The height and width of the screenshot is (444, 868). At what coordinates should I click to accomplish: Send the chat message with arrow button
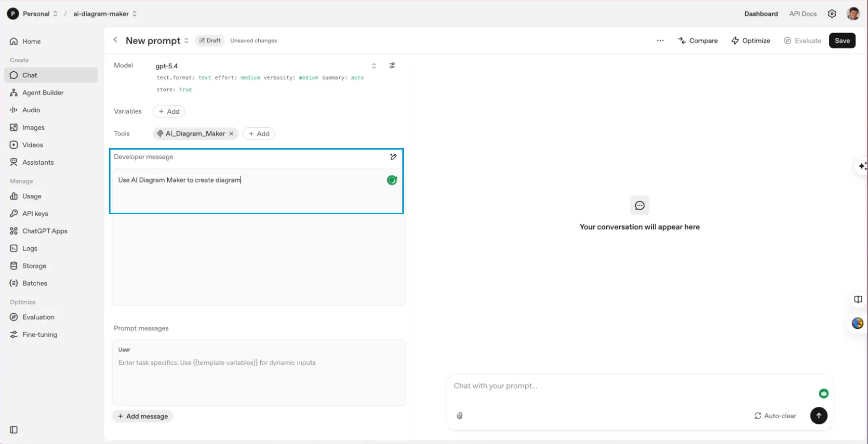(818, 416)
